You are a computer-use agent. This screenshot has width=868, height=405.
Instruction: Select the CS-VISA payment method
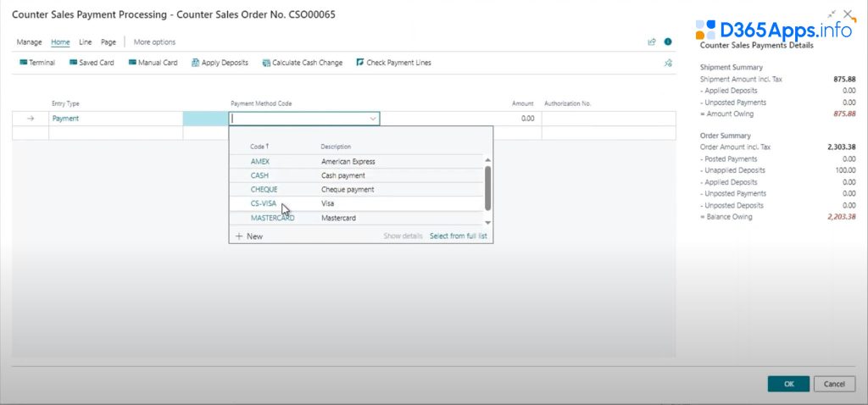point(264,204)
